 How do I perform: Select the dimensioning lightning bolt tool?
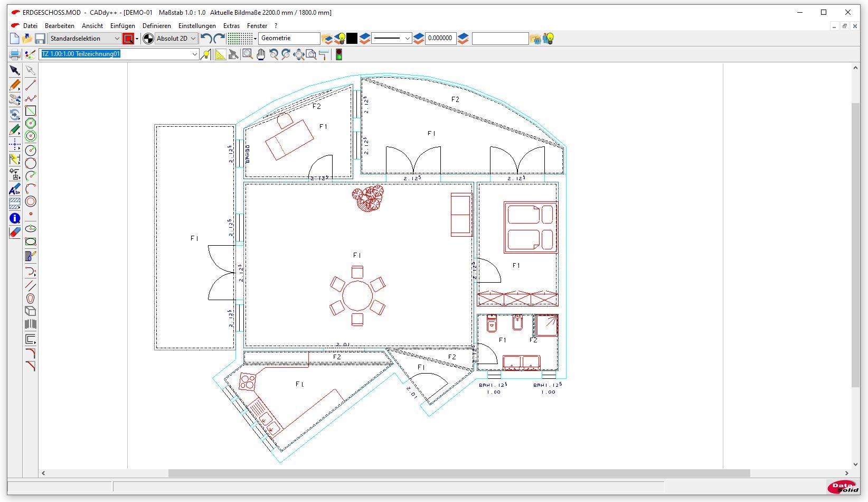click(15, 160)
